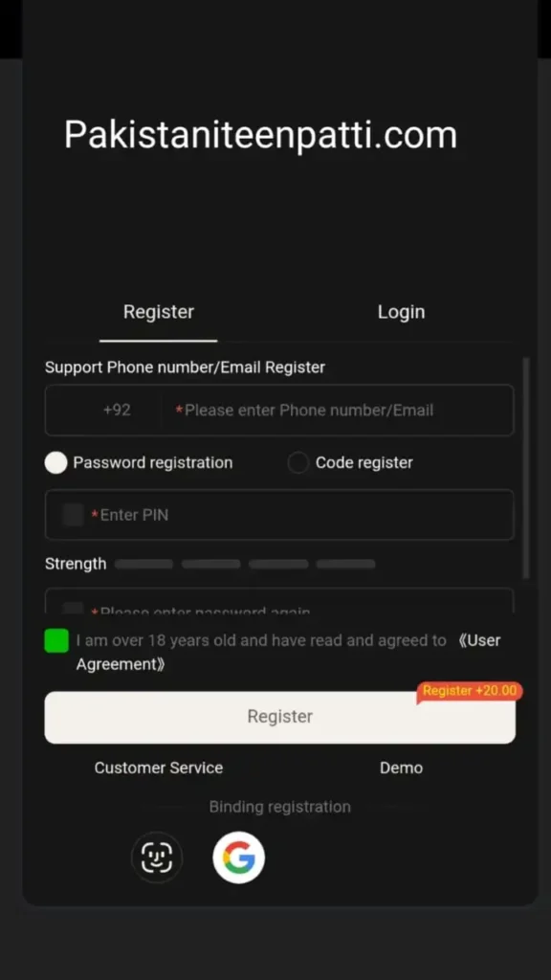Click the Register +20.00 bonus badge
The image size is (551, 980).
point(469,691)
